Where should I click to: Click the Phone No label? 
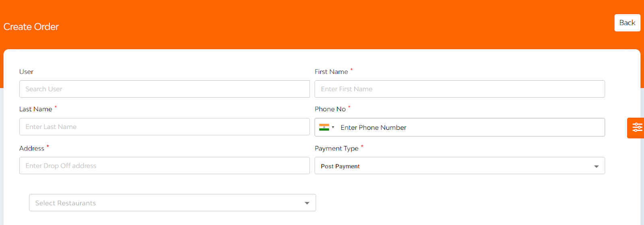pos(330,109)
